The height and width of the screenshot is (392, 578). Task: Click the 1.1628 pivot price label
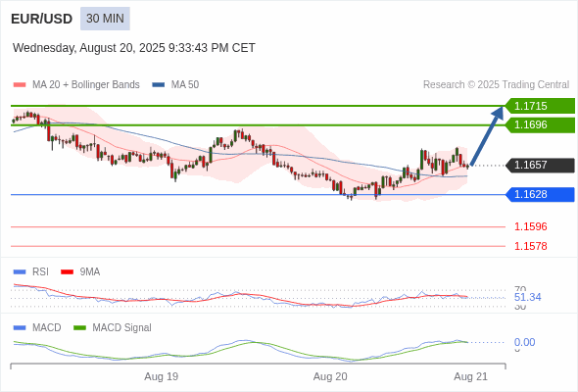pos(540,194)
